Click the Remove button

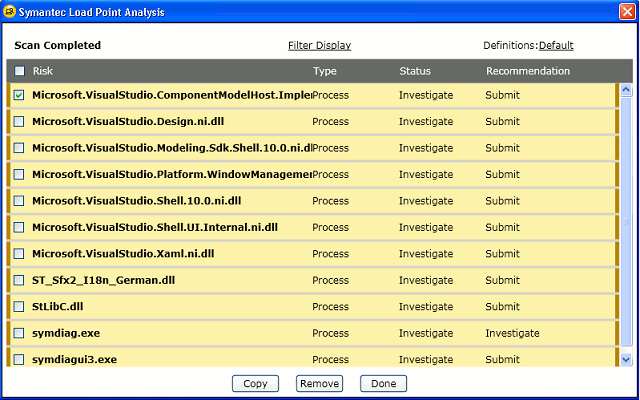pyautogui.click(x=320, y=384)
